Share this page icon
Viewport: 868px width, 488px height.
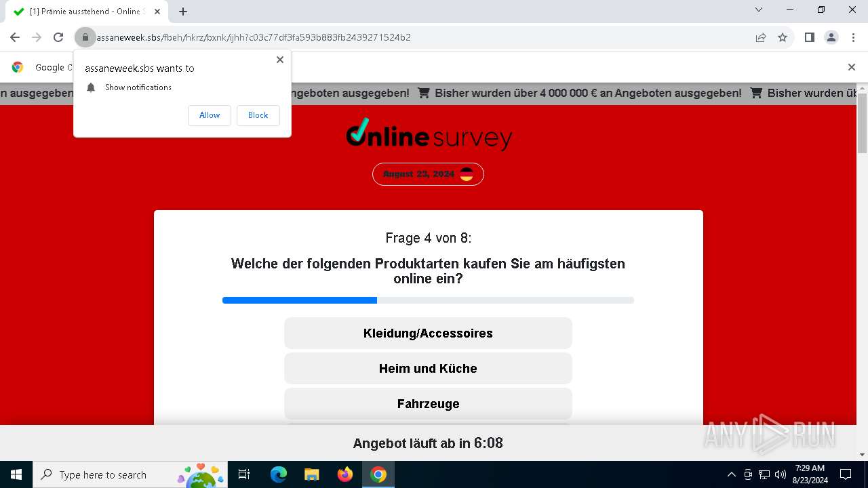[x=761, y=37]
